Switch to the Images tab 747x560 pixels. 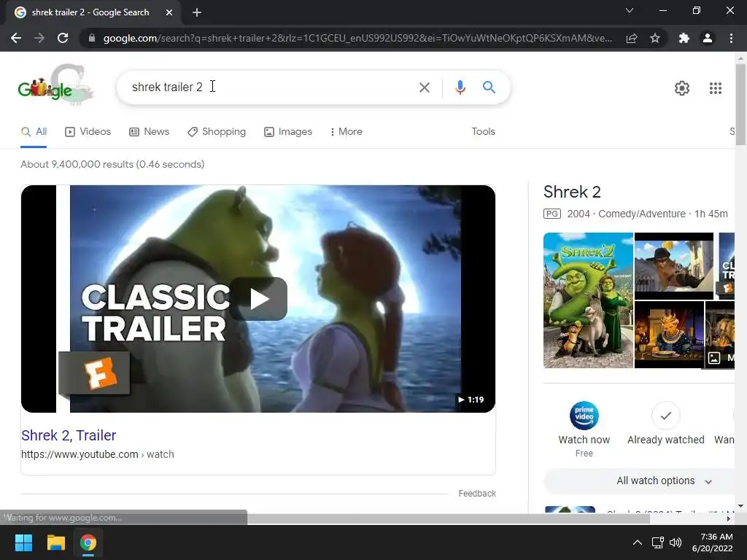pyautogui.click(x=288, y=132)
